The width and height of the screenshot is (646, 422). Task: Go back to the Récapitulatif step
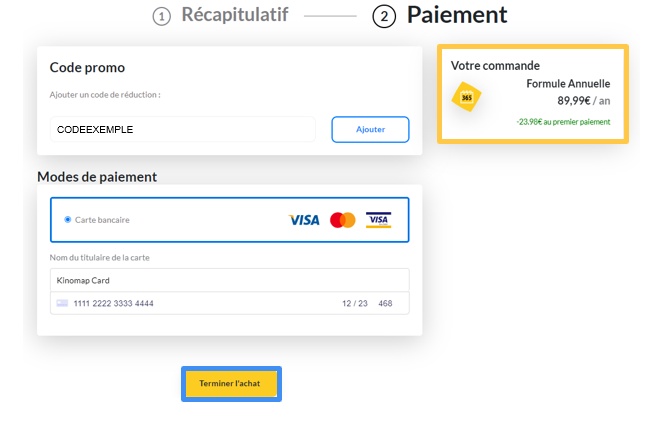[x=235, y=15]
